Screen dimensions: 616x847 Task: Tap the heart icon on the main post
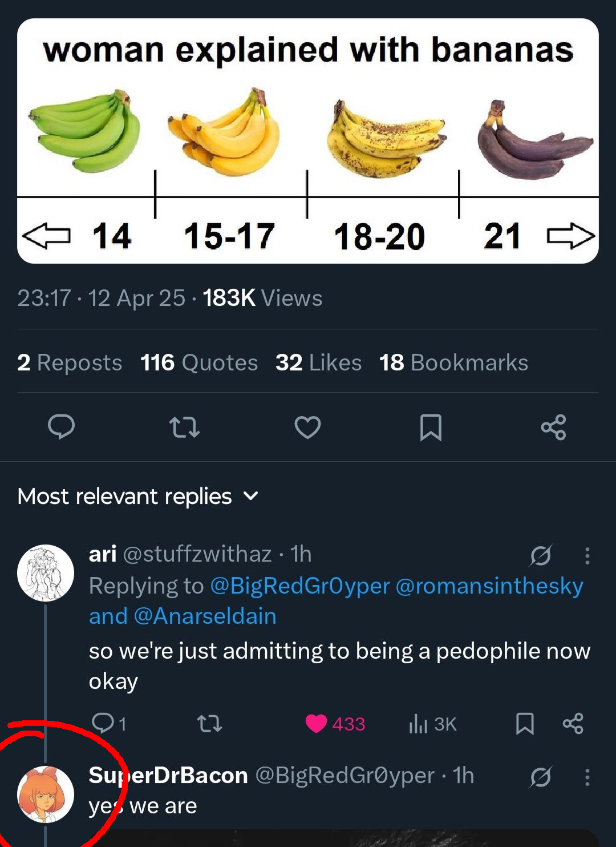tap(307, 427)
